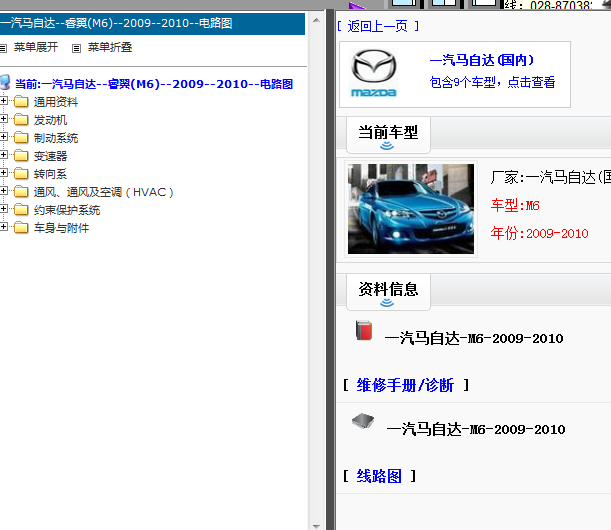This screenshot has height=530, width=611.
Task: Select the 资料信息 tab
Action: point(388,292)
